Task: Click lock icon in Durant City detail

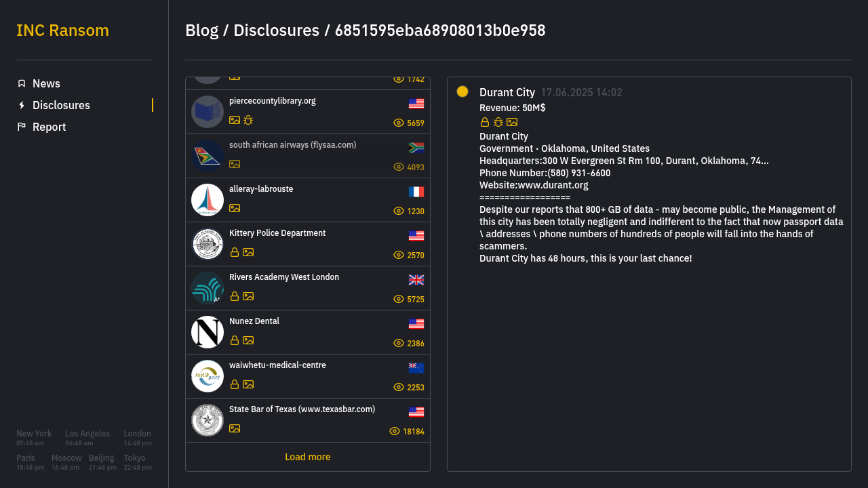Action: [x=485, y=122]
